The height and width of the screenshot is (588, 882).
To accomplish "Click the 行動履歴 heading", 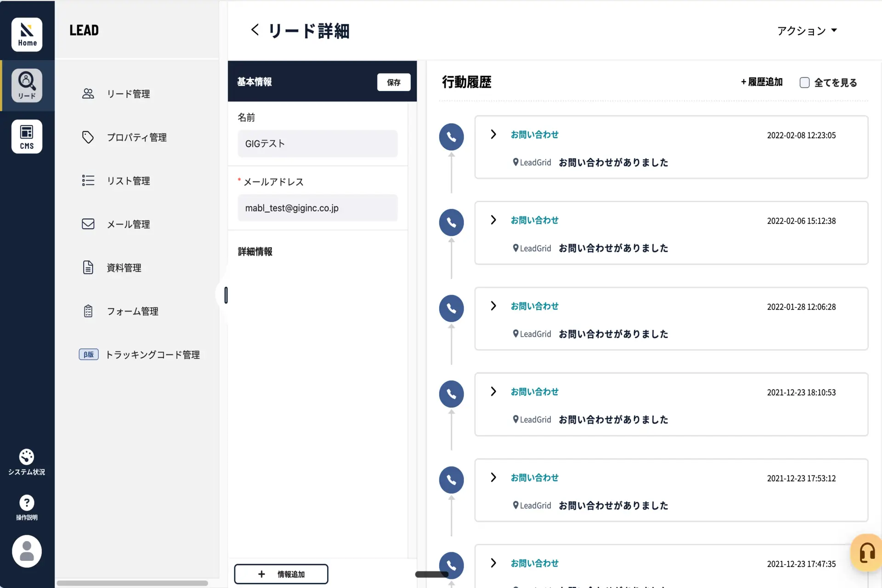I will [467, 82].
